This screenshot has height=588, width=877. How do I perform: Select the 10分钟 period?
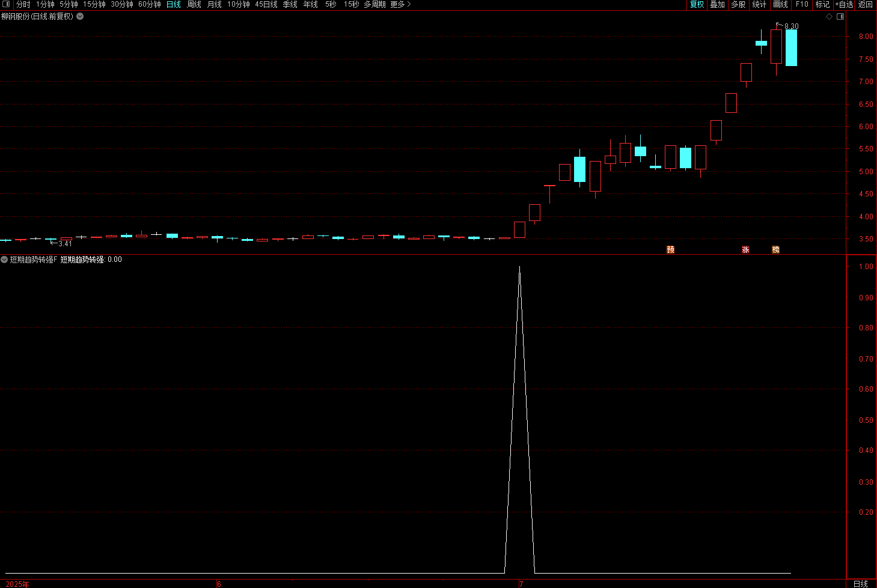pyautogui.click(x=239, y=4)
